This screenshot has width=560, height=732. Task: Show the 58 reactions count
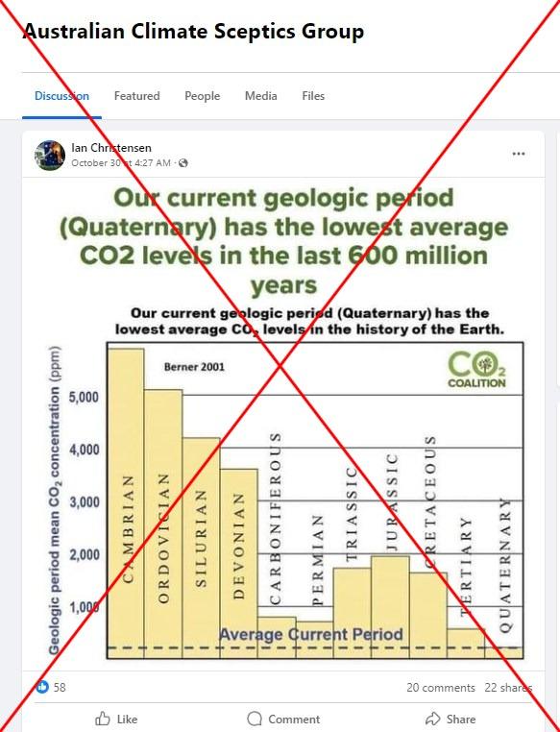60,687
